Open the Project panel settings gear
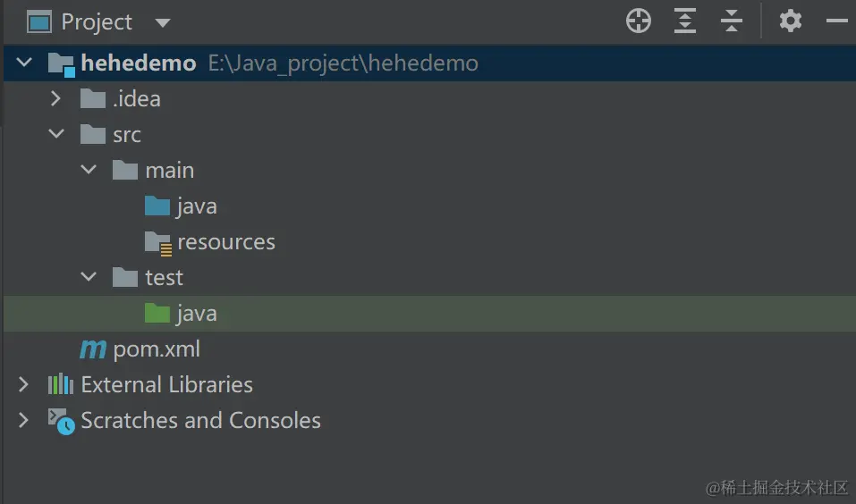The width and height of the screenshot is (856, 504). 791,21
